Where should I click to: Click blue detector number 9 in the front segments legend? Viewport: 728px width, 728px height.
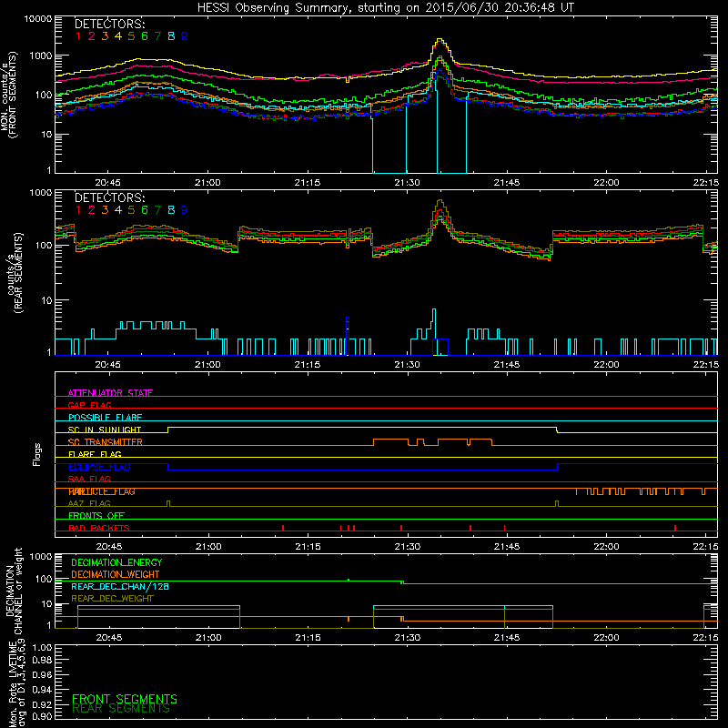pos(185,35)
